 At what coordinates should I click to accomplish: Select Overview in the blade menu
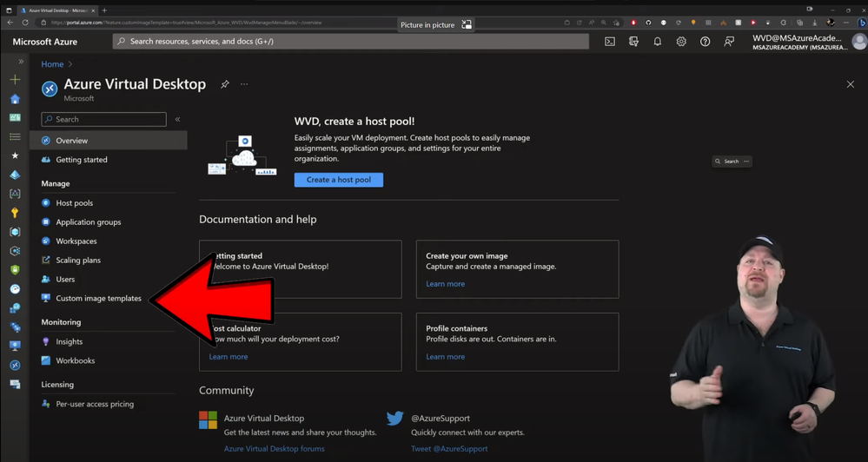tap(109, 141)
